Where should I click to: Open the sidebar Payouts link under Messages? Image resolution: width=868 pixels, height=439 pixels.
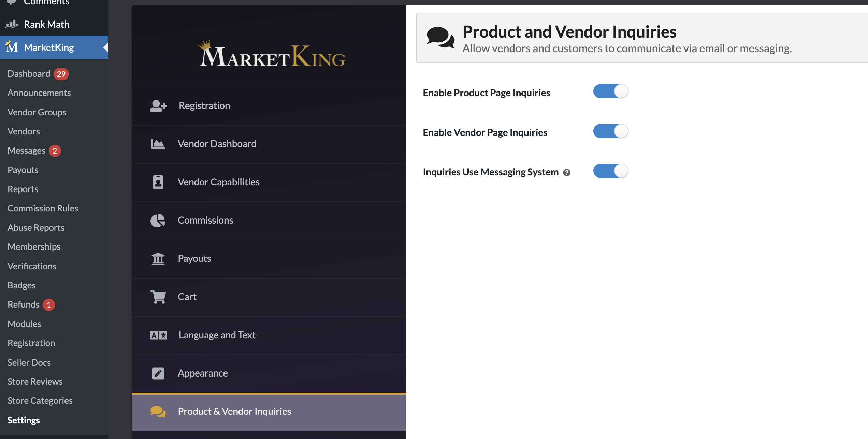click(23, 170)
